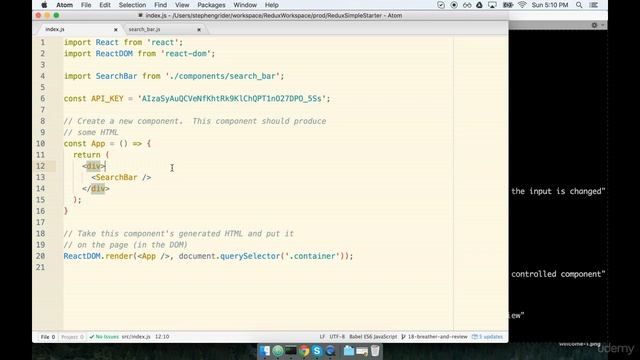Click the LF line ending selector

(x=322, y=337)
